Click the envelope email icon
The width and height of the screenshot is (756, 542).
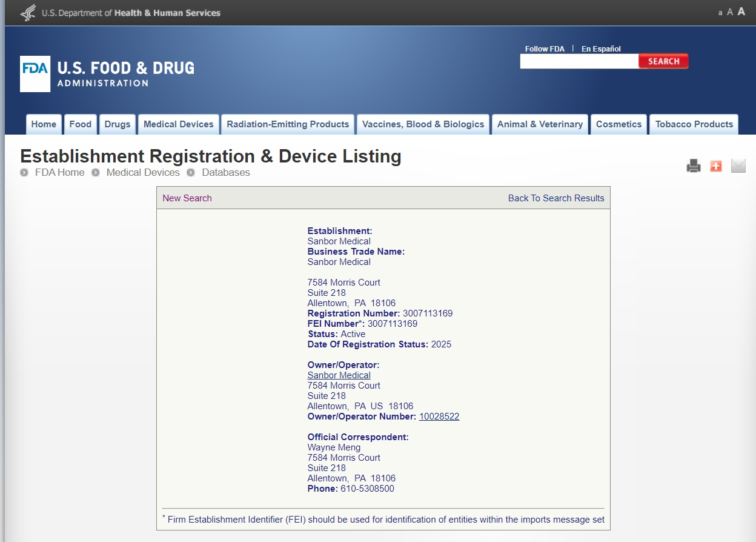[738, 166]
